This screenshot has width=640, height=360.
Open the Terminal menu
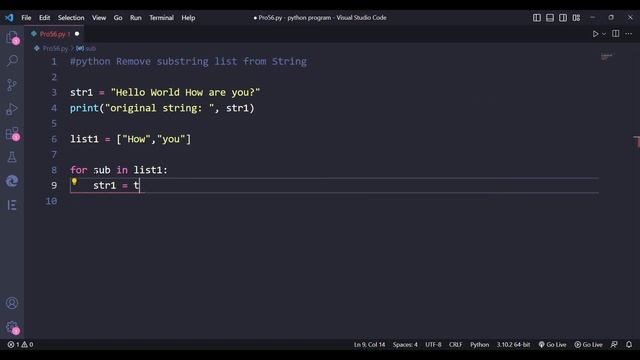click(x=161, y=18)
